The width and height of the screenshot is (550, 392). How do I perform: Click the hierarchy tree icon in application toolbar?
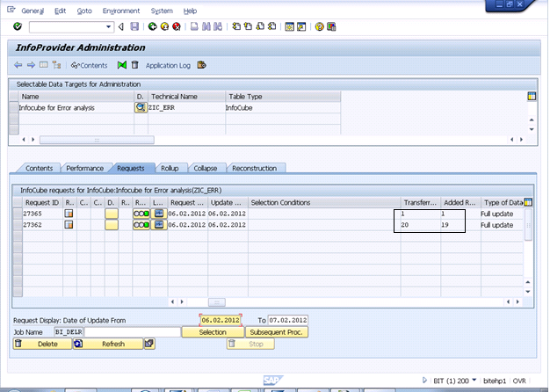56,65
